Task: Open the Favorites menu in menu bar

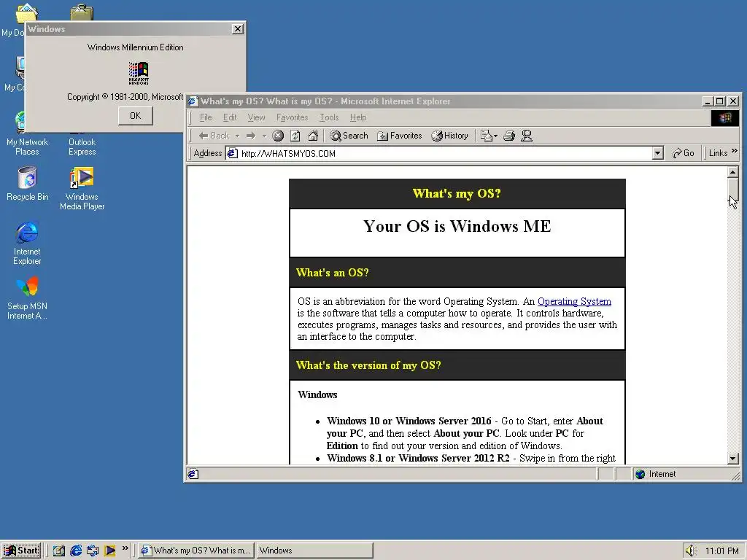Action: 292,117
